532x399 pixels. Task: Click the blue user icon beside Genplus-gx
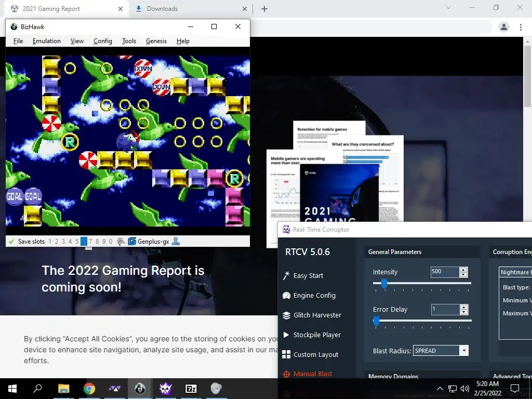(176, 241)
